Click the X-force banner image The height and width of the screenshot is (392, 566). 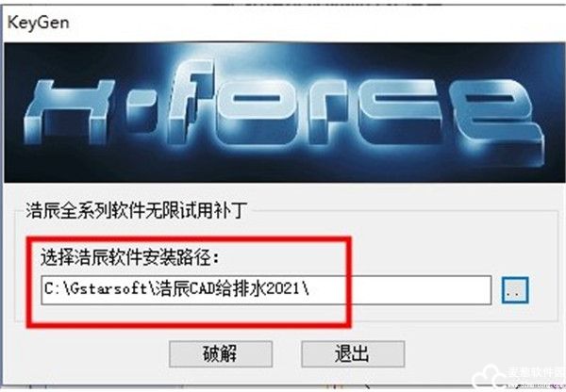pyautogui.click(x=284, y=112)
